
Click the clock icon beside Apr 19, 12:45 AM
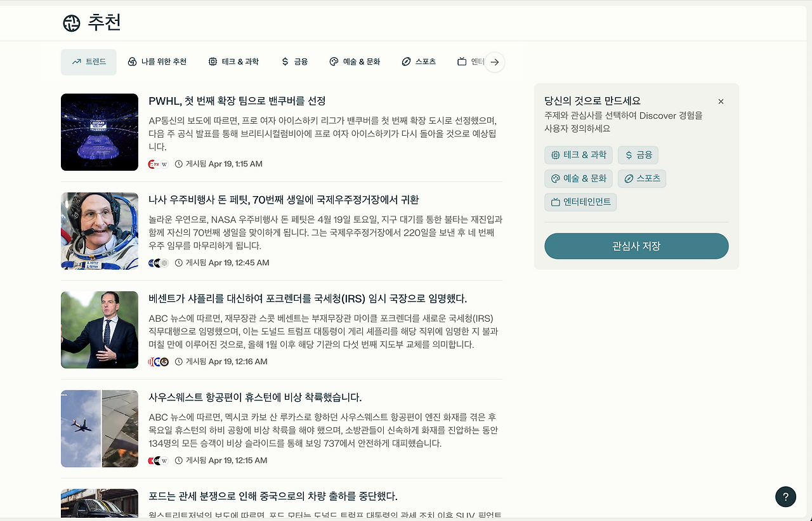pyautogui.click(x=179, y=263)
